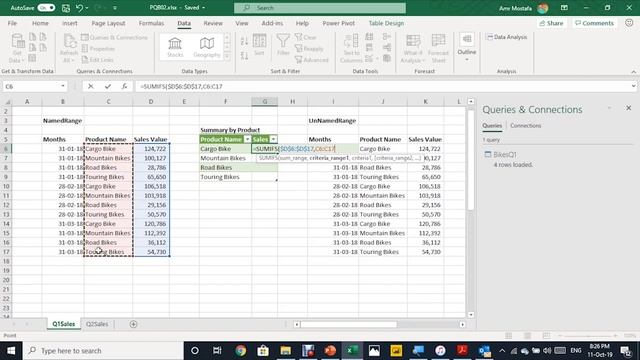Click the Forecast Sheet icon
Viewport: 640px width, 360px height.
[x=438, y=48]
